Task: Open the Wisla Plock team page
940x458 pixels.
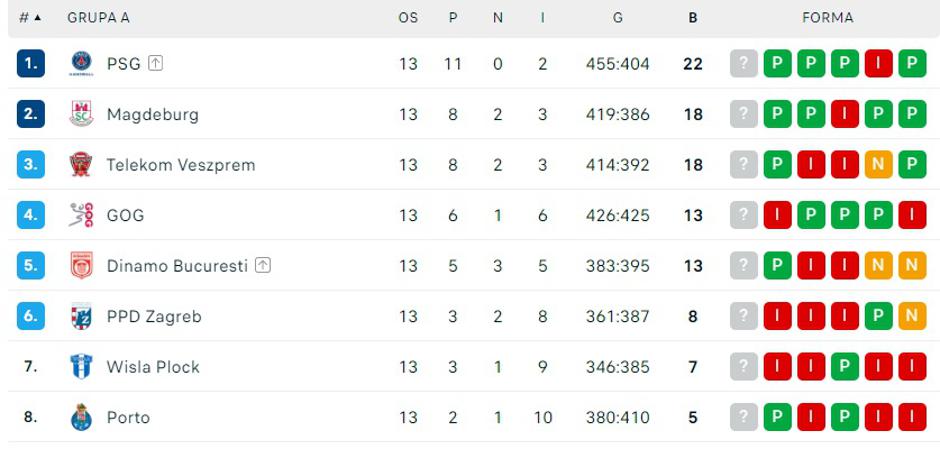Action: (x=153, y=367)
